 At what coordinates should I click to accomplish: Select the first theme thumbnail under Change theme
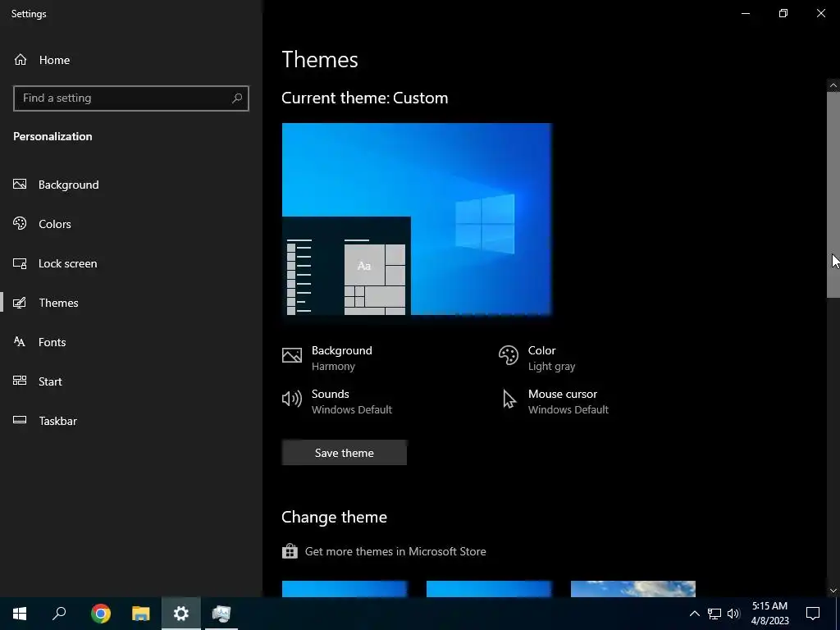pos(345,589)
